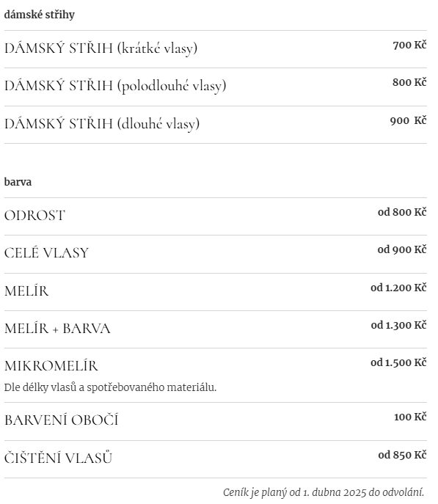Select the ODROST service title

point(34,216)
